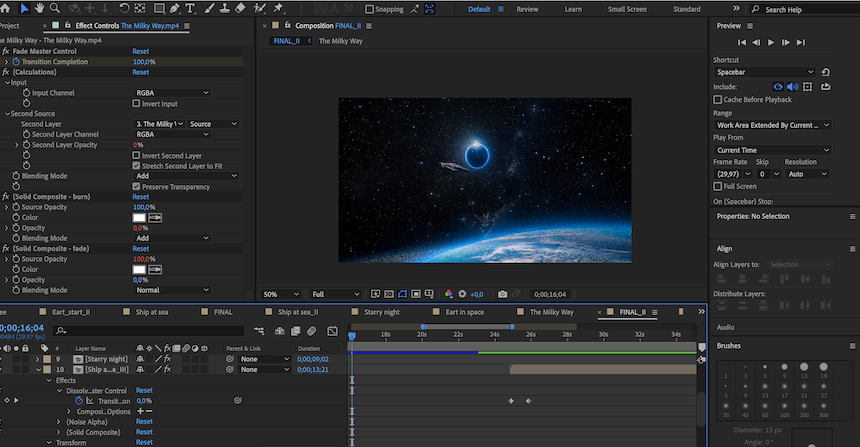Viewport: 860px width, 447px height.
Task: Enable the Snapping checkbox
Action: pyautogui.click(x=370, y=9)
